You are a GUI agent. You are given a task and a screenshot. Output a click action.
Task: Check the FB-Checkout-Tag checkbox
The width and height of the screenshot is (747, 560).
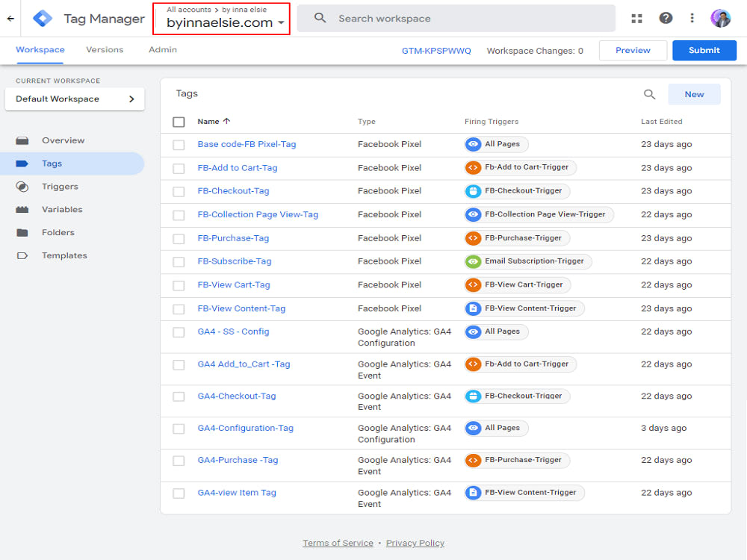tap(179, 192)
